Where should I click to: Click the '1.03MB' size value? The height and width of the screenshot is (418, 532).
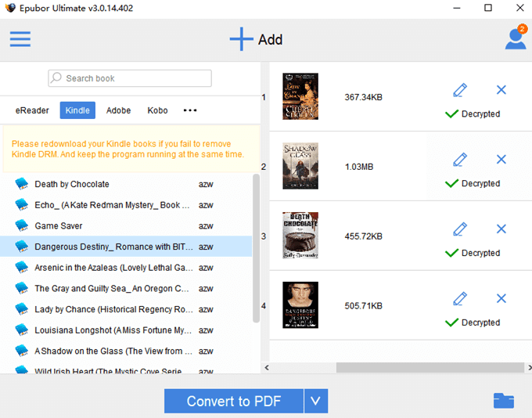359,167
